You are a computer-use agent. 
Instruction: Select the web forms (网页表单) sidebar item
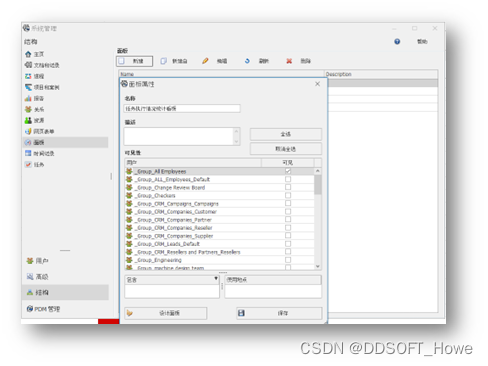(x=40, y=131)
